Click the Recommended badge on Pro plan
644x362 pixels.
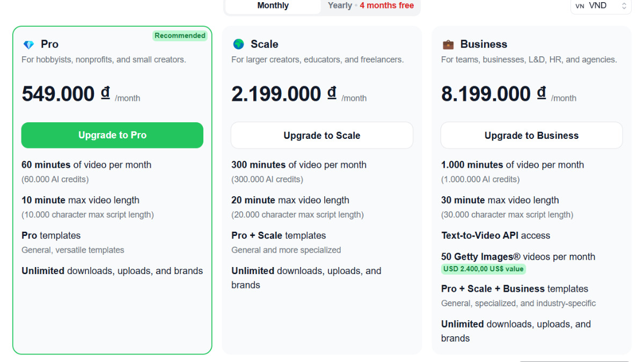tap(180, 35)
